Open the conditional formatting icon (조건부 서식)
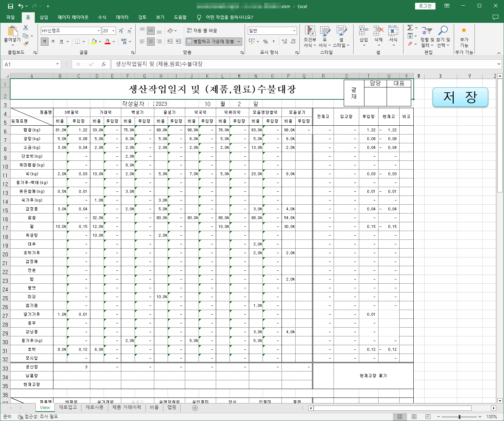 click(x=310, y=37)
